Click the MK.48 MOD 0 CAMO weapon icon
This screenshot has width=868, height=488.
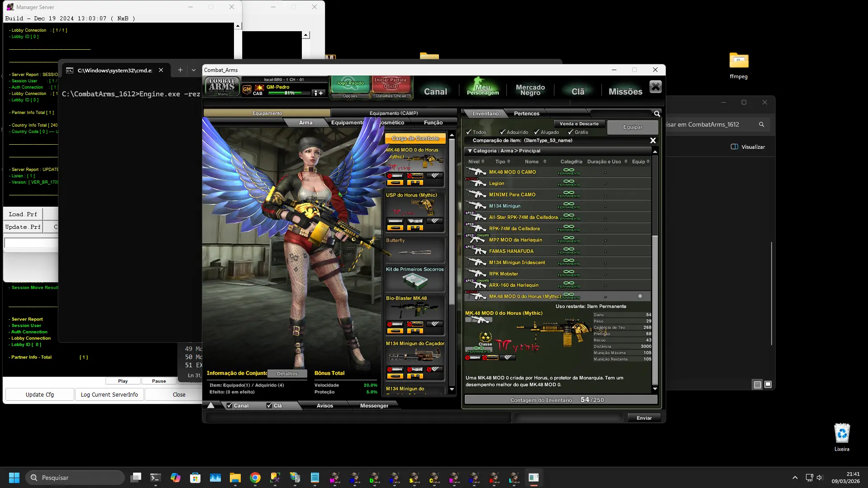pyautogui.click(x=476, y=172)
